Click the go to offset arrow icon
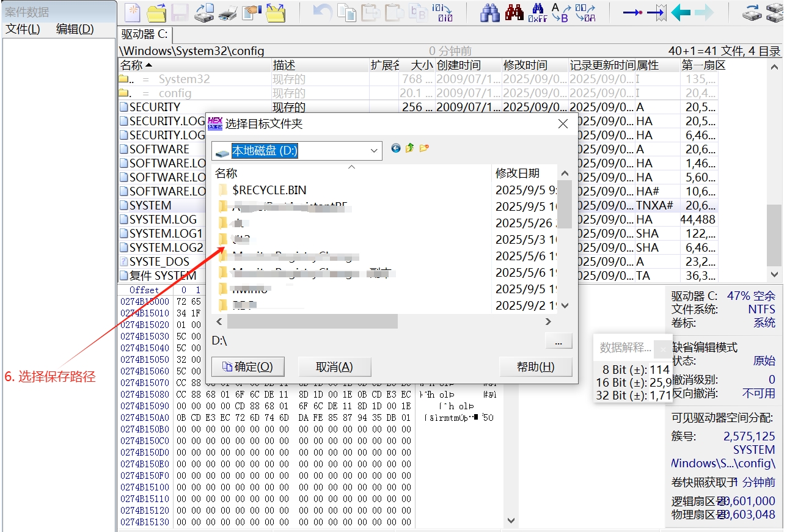Image resolution: width=787 pixels, height=532 pixels. (632, 12)
